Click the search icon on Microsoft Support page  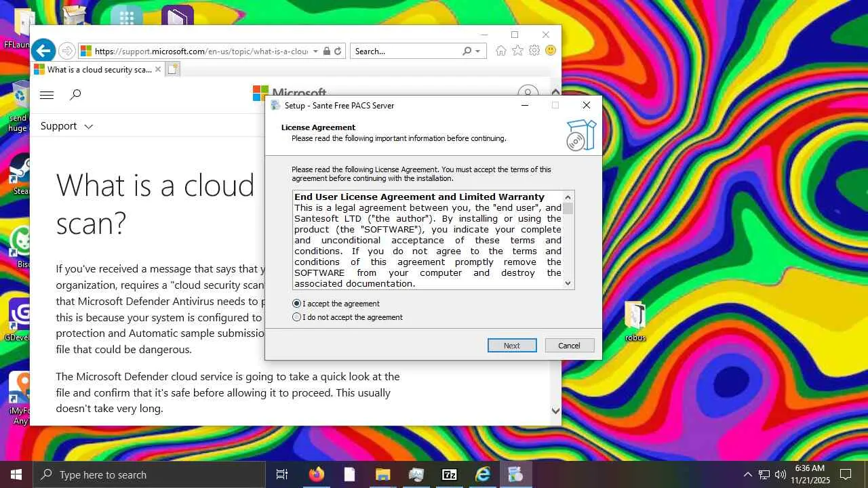75,95
